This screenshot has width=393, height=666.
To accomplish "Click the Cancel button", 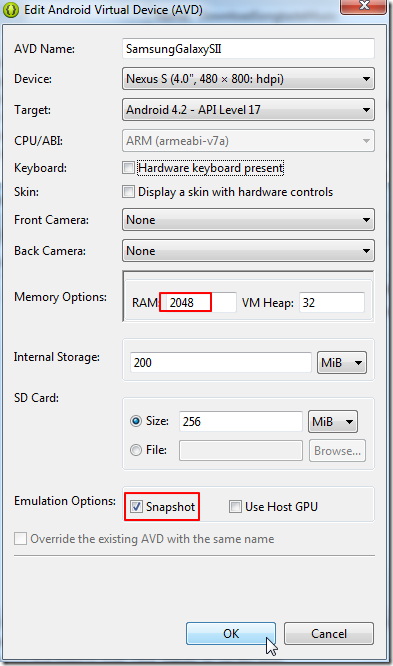I will 329,634.
